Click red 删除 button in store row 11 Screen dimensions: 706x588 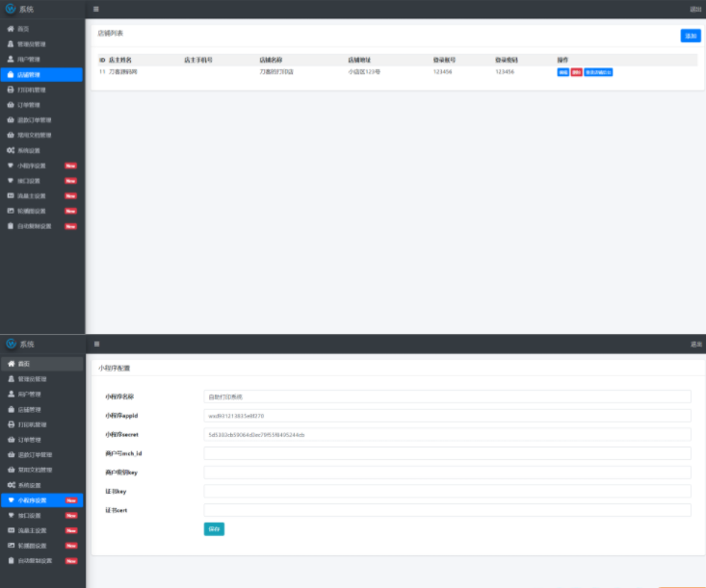[x=576, y=72]
